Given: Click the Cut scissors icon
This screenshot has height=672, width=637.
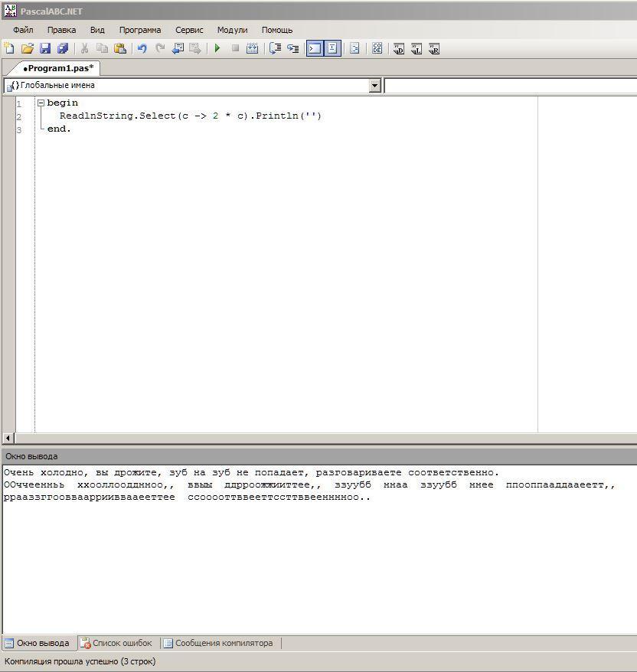Looking at the screenshot, I should (85, 48).
